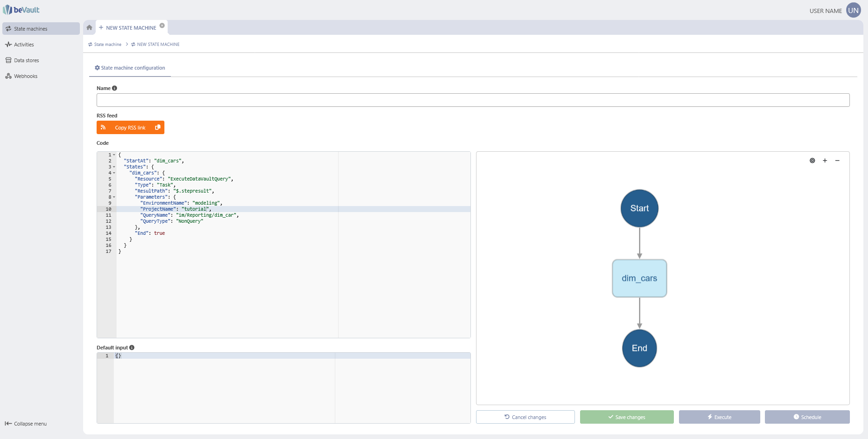868x439 pixels.
Task: Click the Cancel changes button
Action: [x=525, y=417]
